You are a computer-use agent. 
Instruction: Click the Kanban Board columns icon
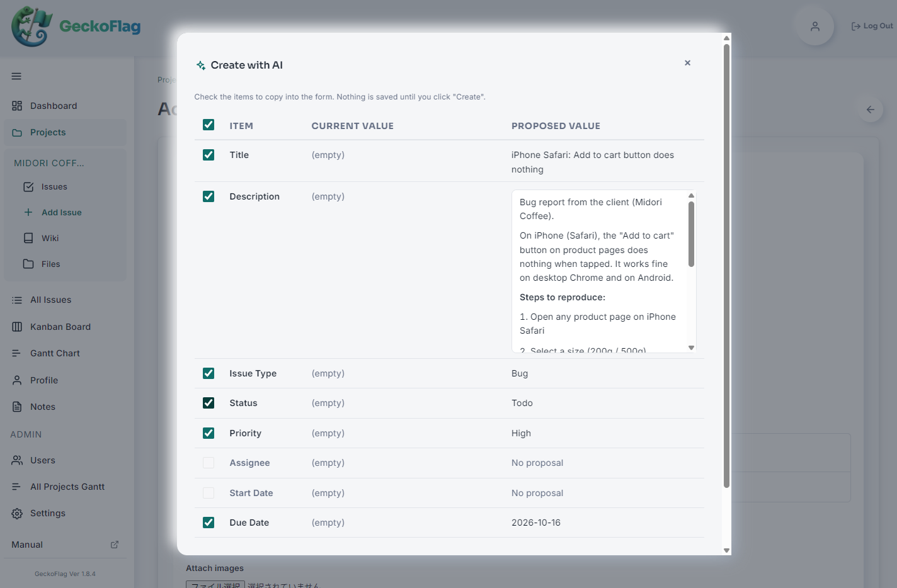(17, 327)
